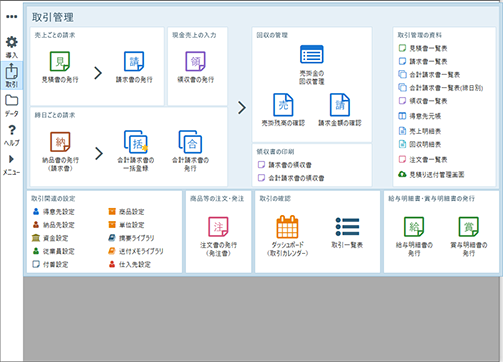503x362 pixels.
Task: Open 資金設定
Action: [x=50, y=238]
